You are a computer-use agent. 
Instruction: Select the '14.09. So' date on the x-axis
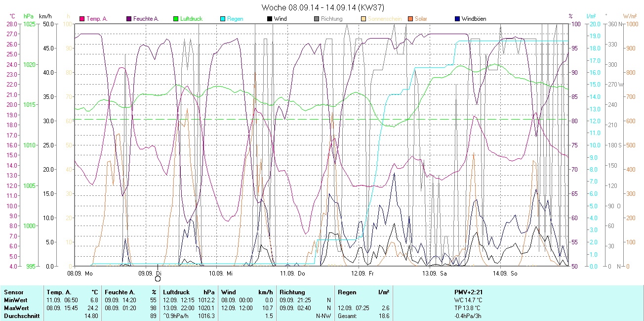tap(505, 273)
